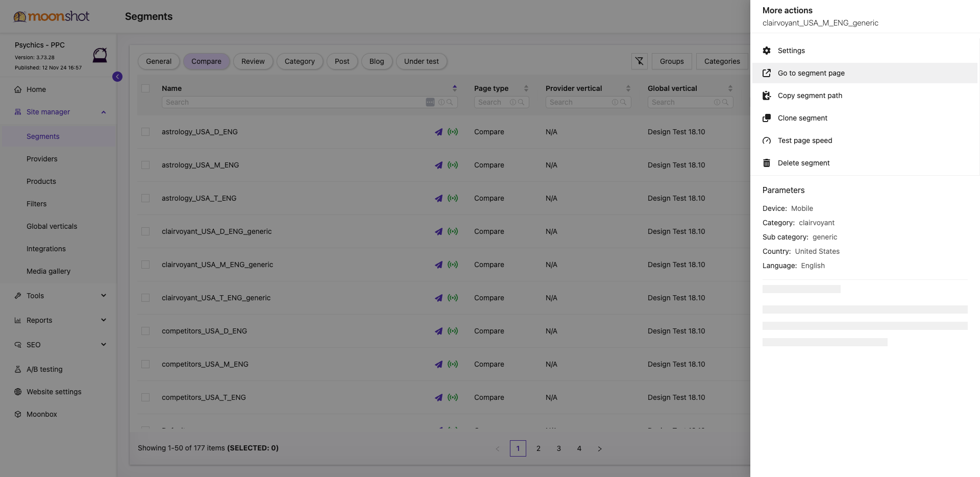Collapse the sidebar with the purple arrow button
The image size is (980, 477).
[x=117, y=77]
